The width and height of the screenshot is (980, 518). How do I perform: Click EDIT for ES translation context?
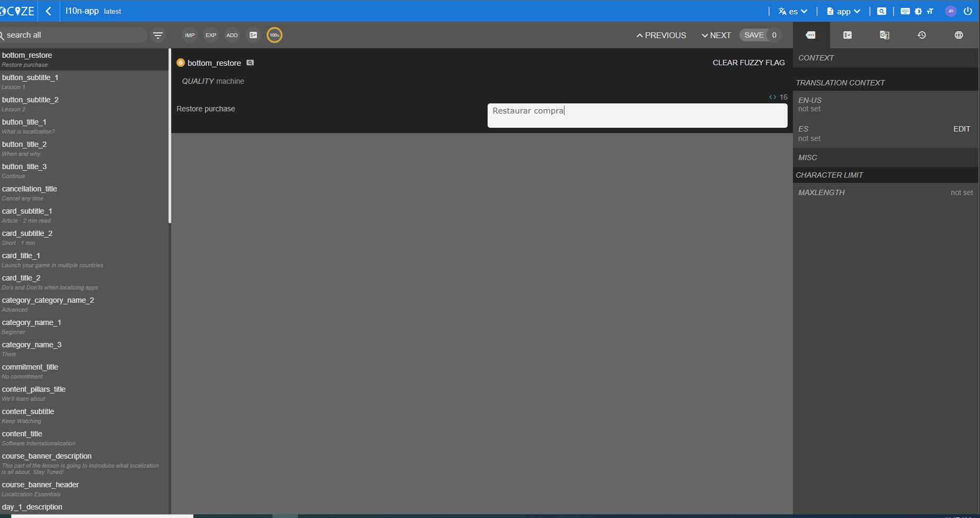961,129
